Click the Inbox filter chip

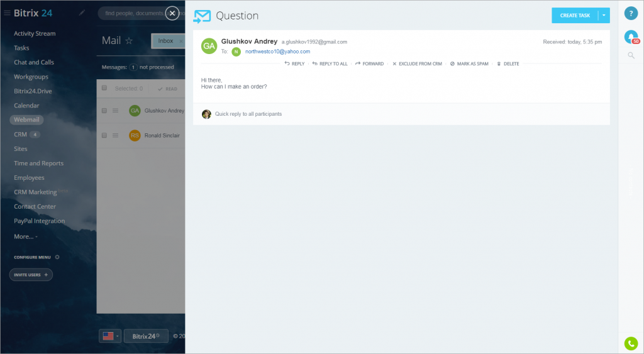click(x=165, y=41)
